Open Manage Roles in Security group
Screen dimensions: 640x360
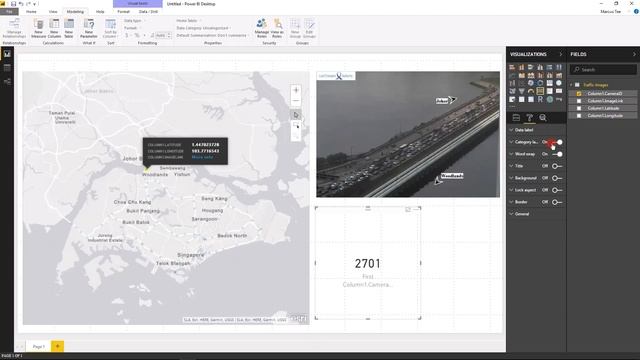click(x=262, y=28)
